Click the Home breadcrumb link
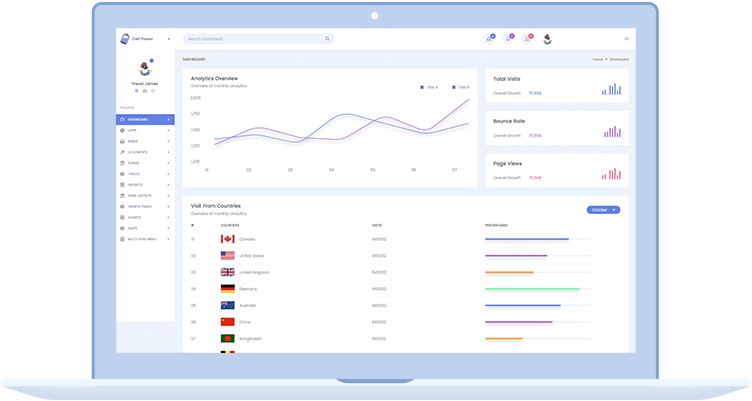Viewport: 752px width, 401px height. [597, 60]
